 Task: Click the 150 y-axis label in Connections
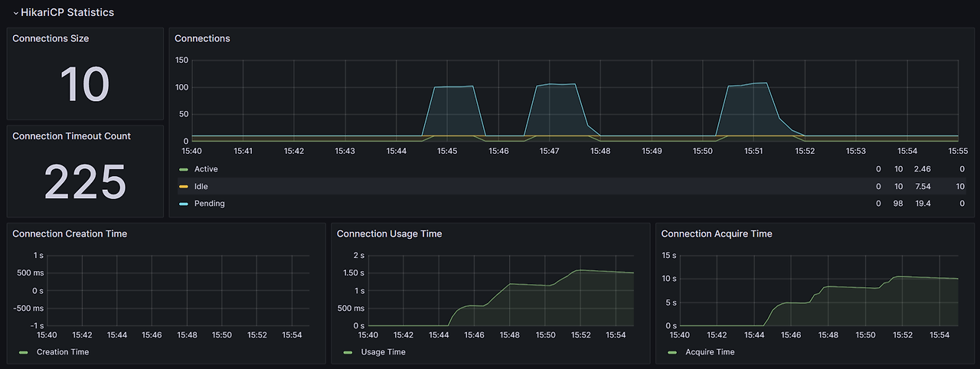click(x=181, y=60)
